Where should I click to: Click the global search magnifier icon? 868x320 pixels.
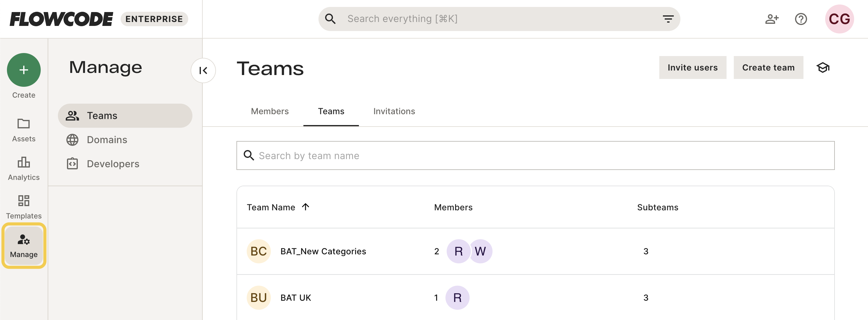click(x=330, y=19)
